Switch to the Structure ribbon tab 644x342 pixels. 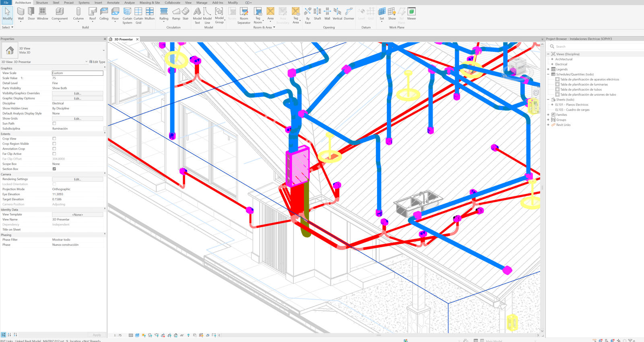pos(42,2)
